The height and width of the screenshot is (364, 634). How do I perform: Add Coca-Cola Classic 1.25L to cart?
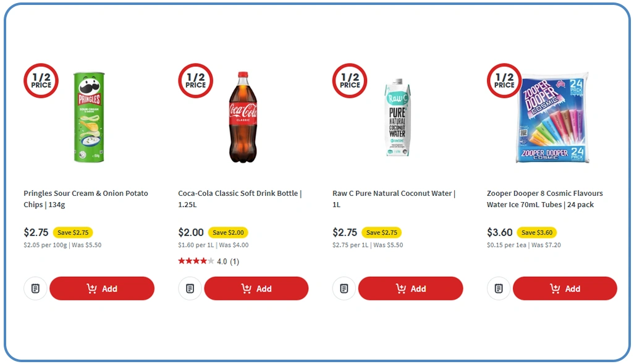pos(256,289)
